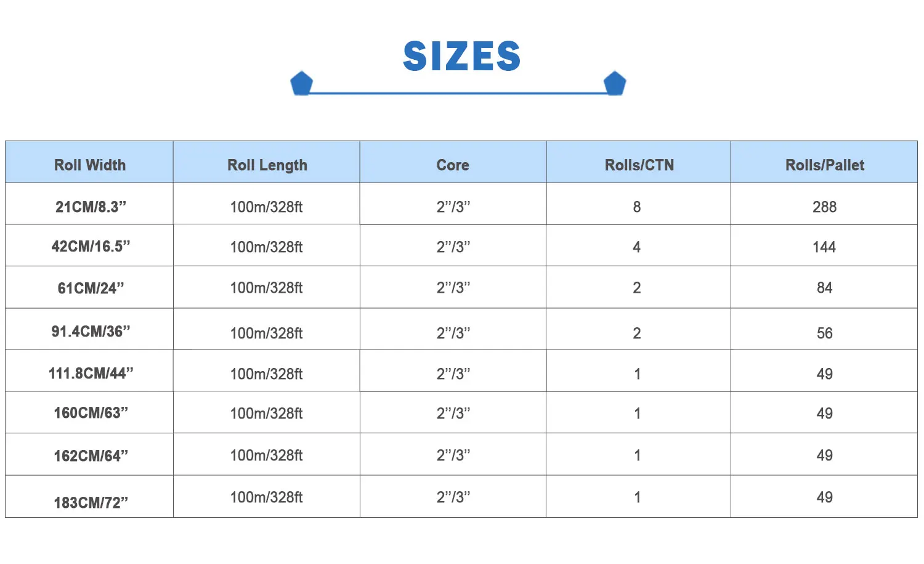
Task: Click the Core column header
Action: [x=453, y=165]
